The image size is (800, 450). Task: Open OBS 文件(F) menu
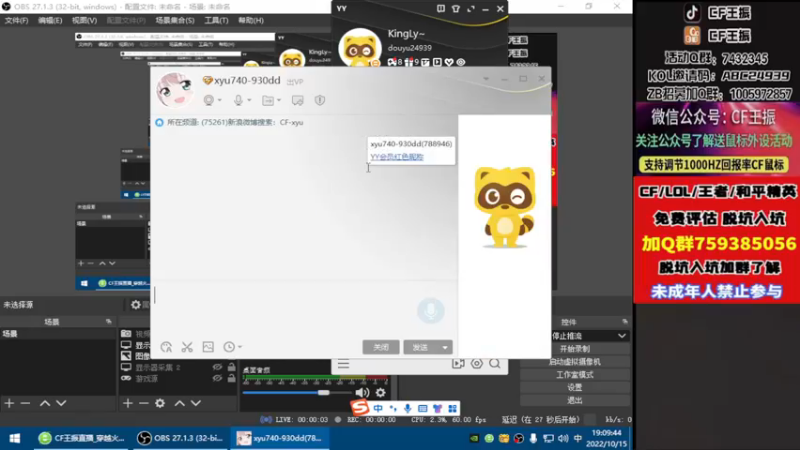pos(16,20)
